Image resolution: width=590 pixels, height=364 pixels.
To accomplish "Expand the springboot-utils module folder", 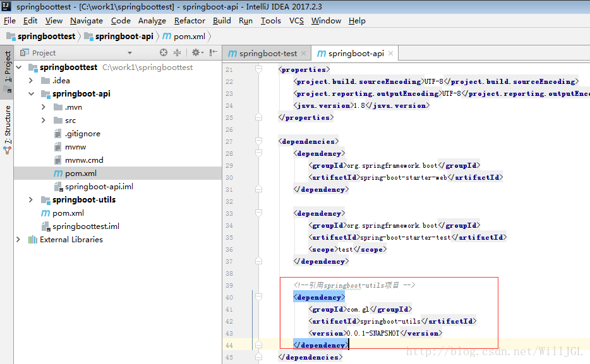I will 31,200.
